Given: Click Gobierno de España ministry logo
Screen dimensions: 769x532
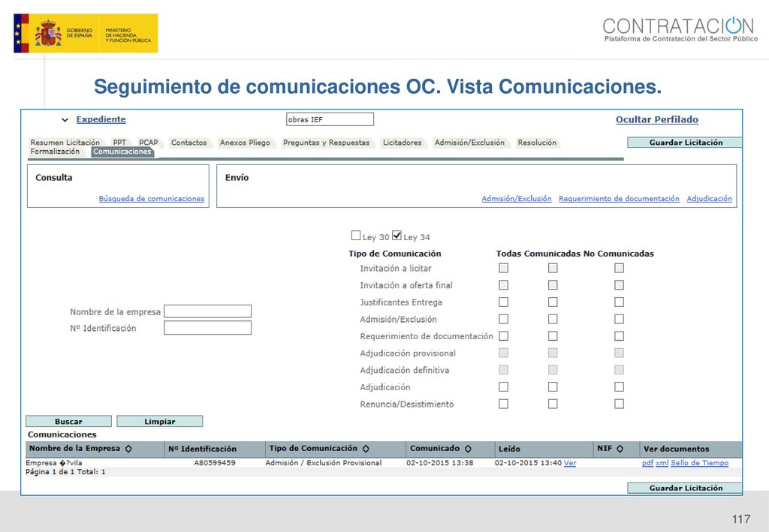Looking at the screenshot, I should point(86,33).
